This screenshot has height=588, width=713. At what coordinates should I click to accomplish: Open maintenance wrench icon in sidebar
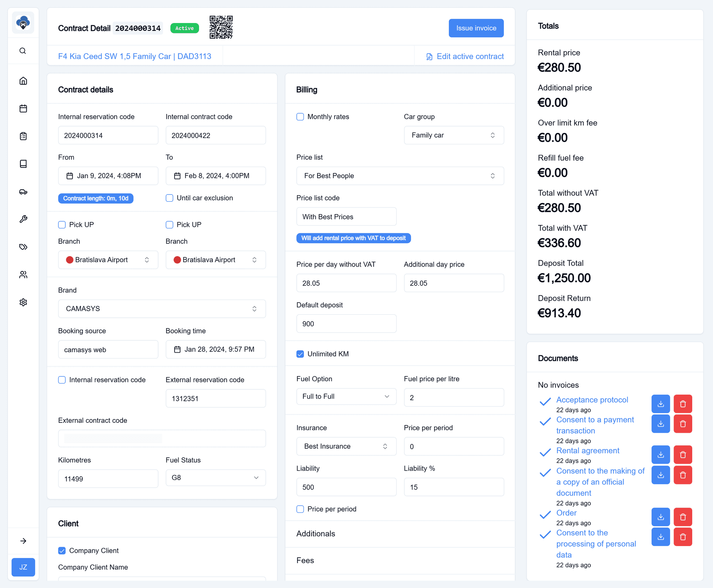(x=23, y=219)
